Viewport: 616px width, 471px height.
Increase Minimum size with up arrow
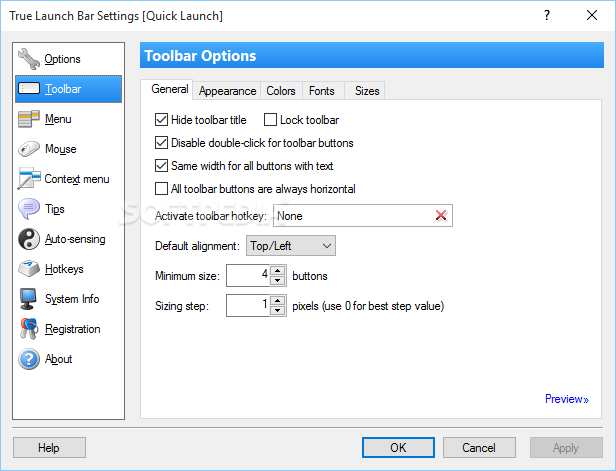pos(278,270)
